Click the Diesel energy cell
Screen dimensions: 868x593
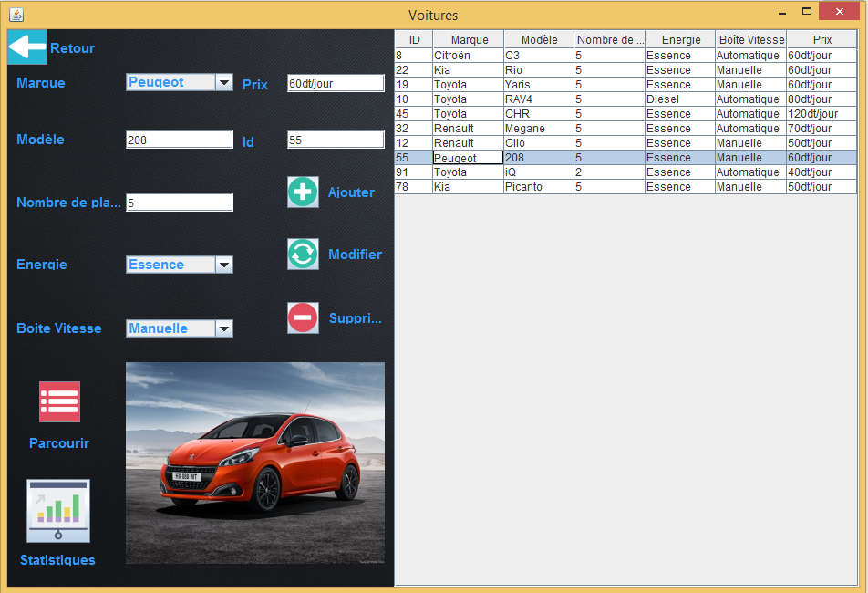tap(680, 99)
